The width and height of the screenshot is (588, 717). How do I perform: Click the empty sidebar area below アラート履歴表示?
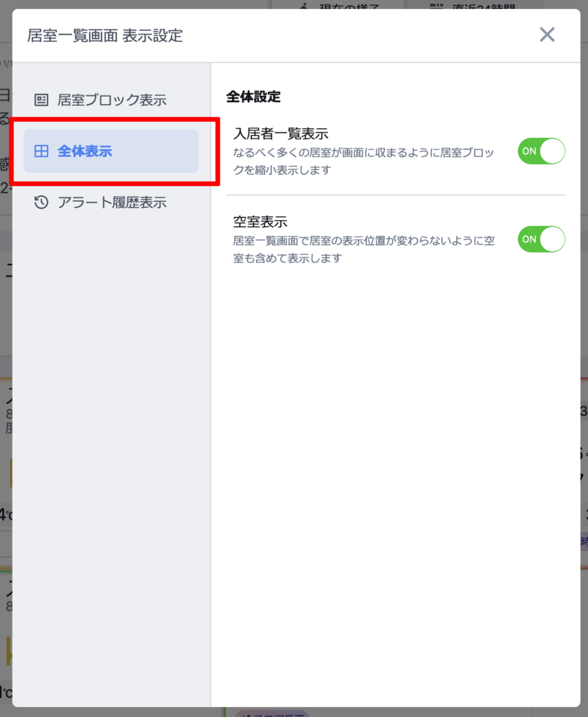click(111, 457)
